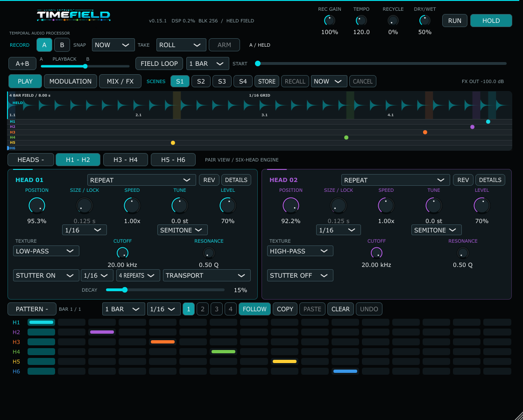This screenshot has height=420, width=523.
Task: Open Head 02 HIGH-PASS texture dropdown
Action: (x=300, y=251)
